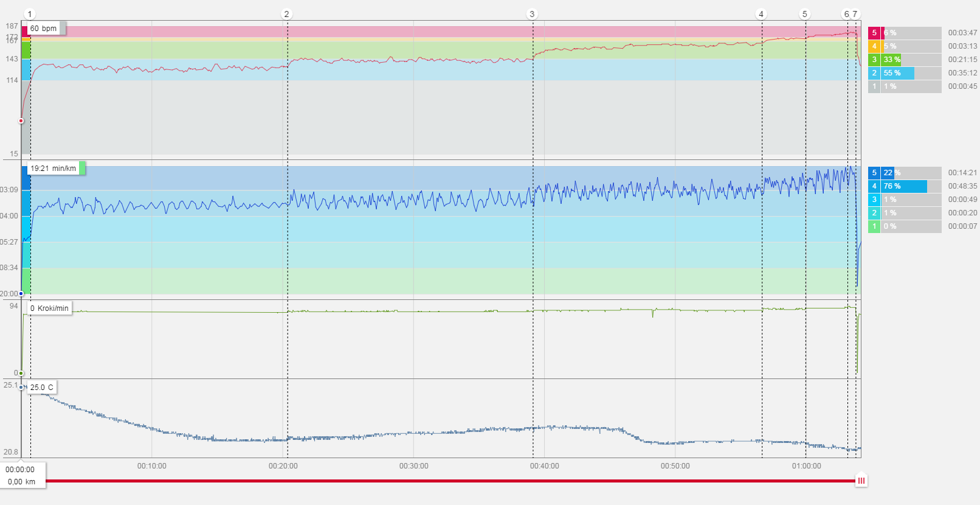The image size is (980, 505).
Task: Click the red heart rate cursor dot
Action: (21, 120)
